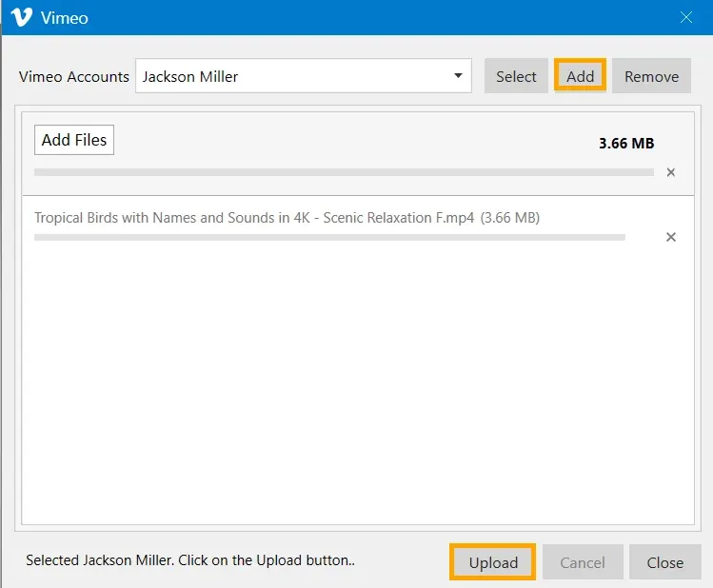Start uploading with the Upload button
The image size is (713, 588).
pyautogui.click(x=493, y=562)
